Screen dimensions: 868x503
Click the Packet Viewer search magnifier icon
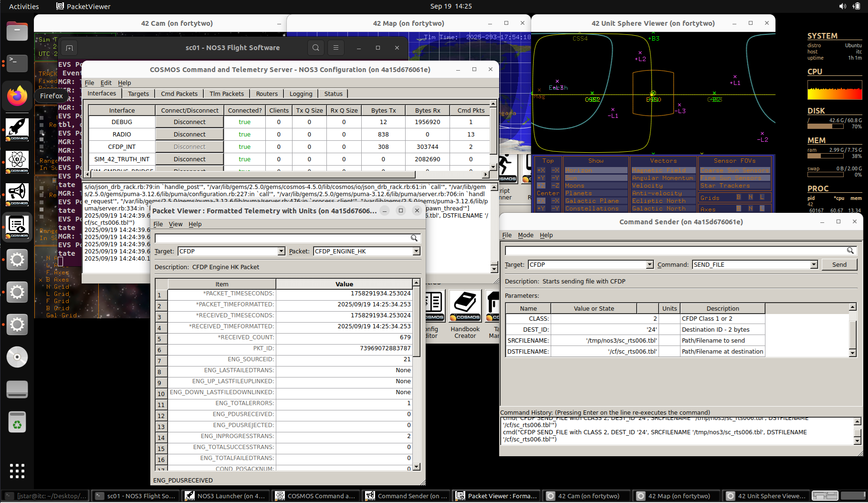tap(414, 238)
